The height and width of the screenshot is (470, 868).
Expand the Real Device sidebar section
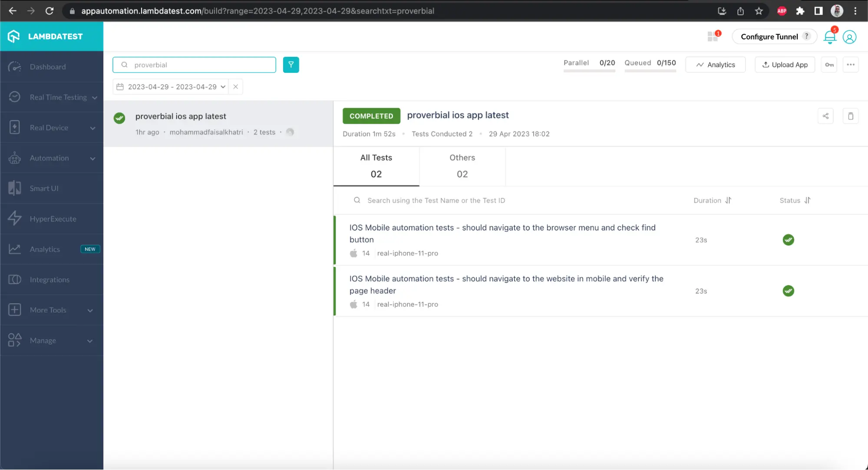49,127
